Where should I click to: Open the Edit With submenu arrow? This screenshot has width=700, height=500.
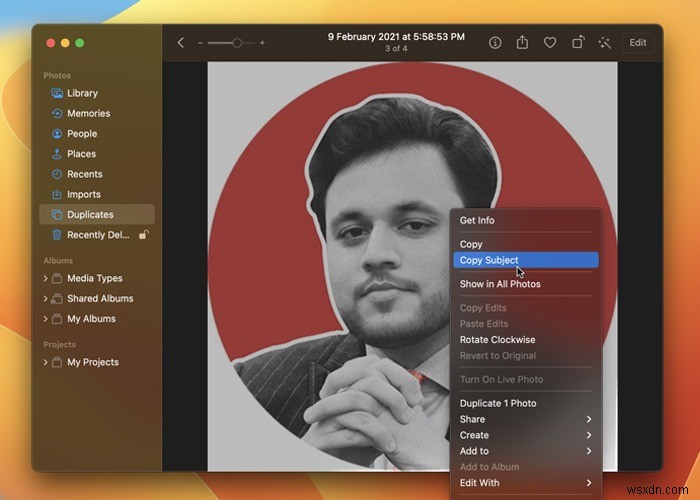(x=589, y=483)
